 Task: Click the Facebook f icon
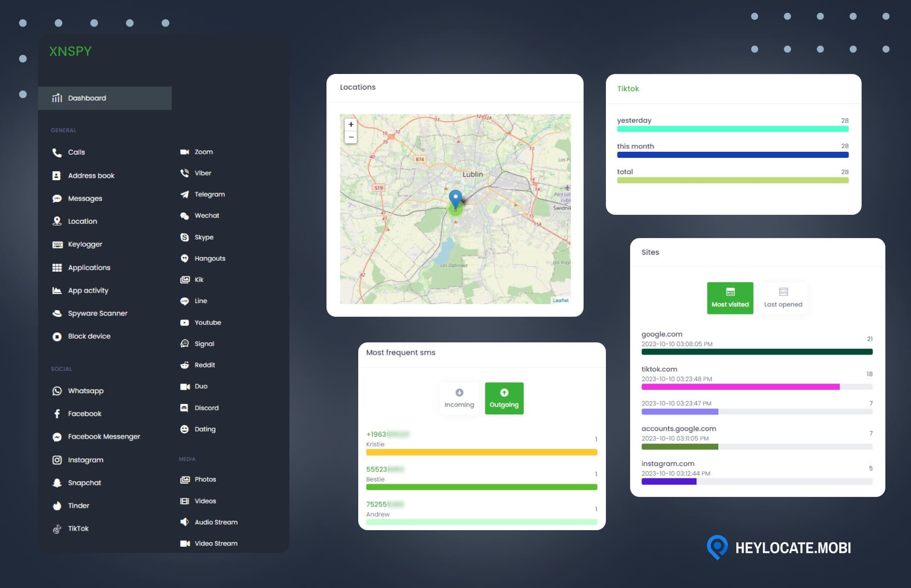coord(57,413)
